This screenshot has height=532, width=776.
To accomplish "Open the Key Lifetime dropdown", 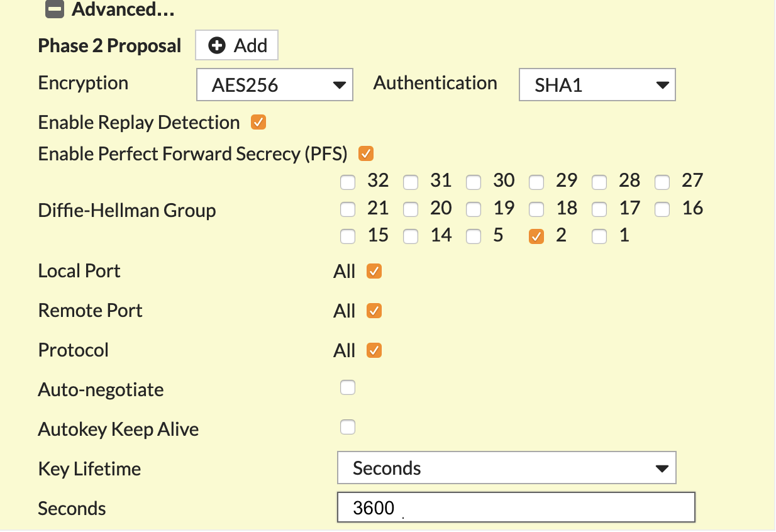I will [506, 468].
